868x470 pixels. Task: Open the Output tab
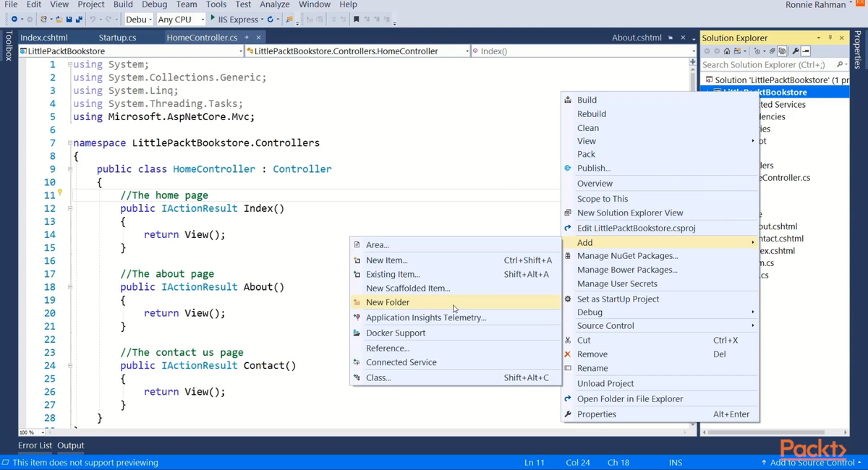pos(71,445)
